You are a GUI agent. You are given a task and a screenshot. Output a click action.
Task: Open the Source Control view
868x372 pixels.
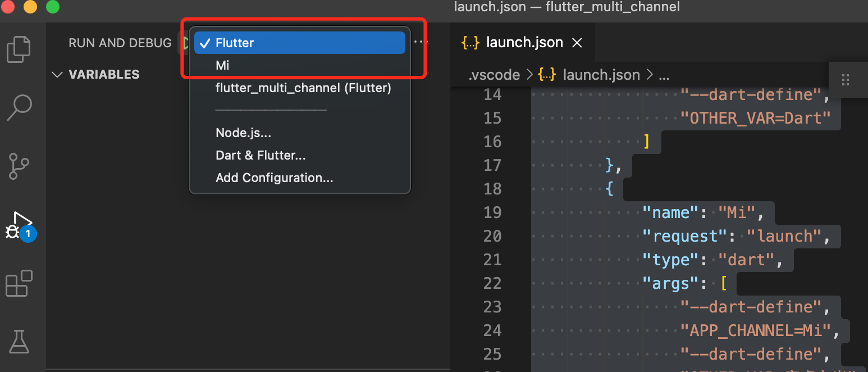point(19,166)
